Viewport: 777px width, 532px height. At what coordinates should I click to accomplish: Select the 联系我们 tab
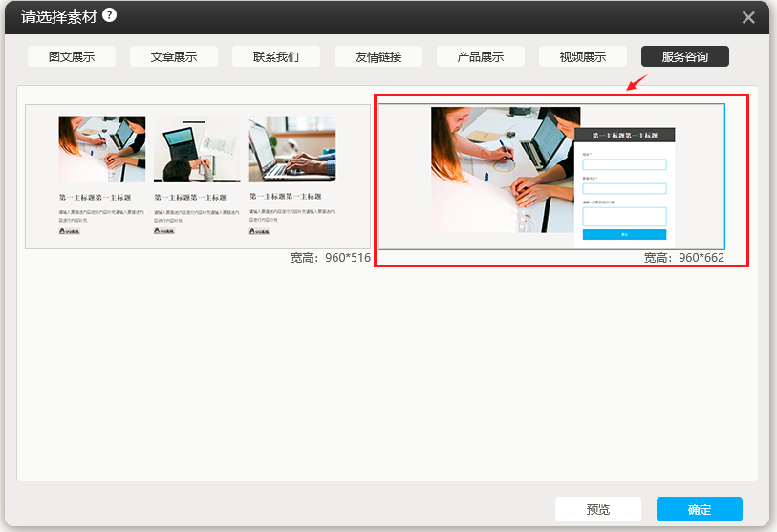point(276,56)
